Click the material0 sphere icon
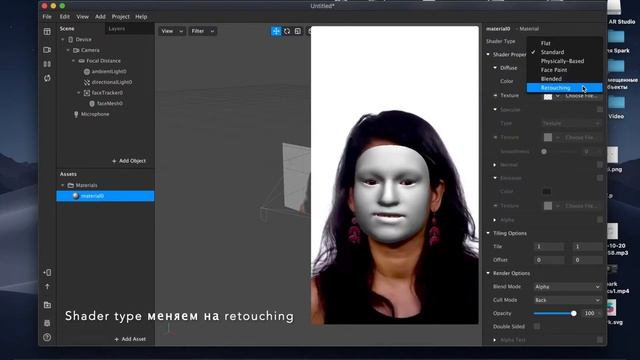Image resolution: width=640 pixels, height=360 pixels. point(76,196)
